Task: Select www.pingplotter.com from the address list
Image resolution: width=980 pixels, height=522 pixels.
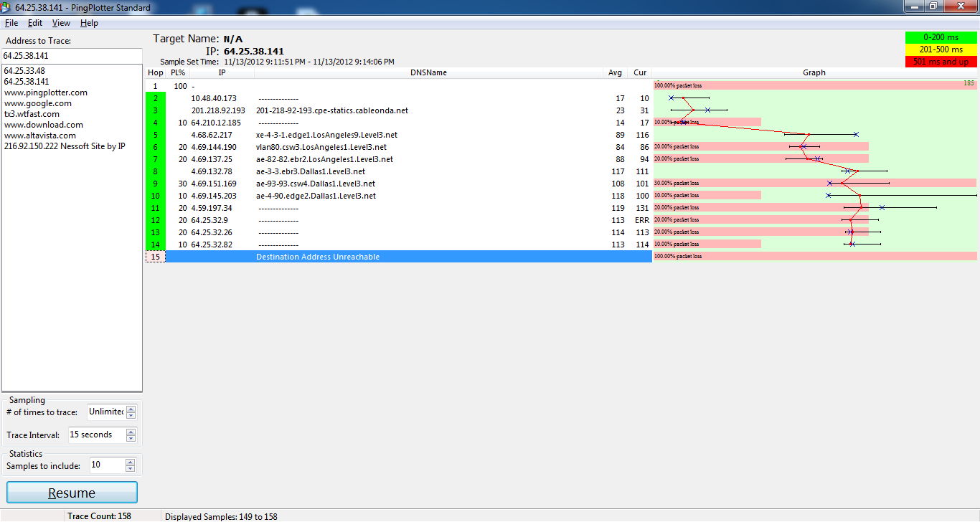Action: pos(46,92)
